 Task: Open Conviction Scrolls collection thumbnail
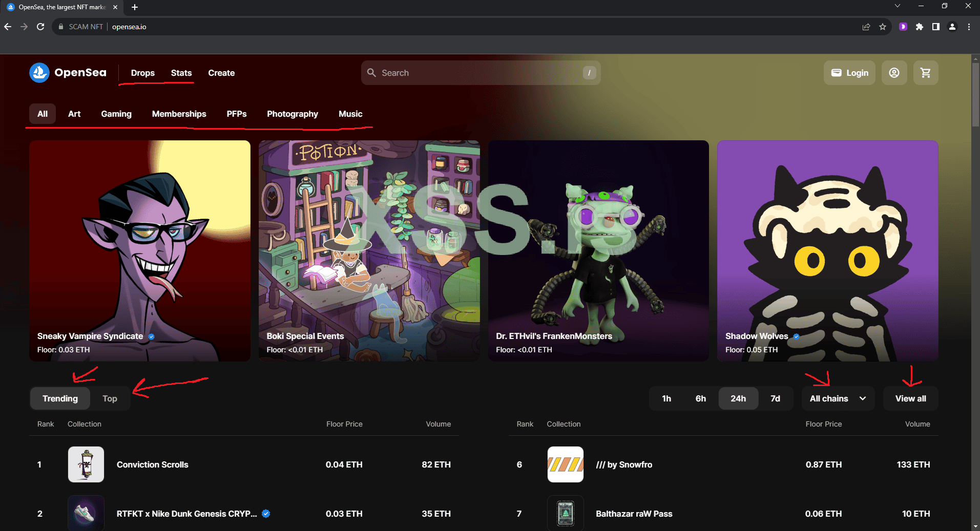[x=86, y=464]
